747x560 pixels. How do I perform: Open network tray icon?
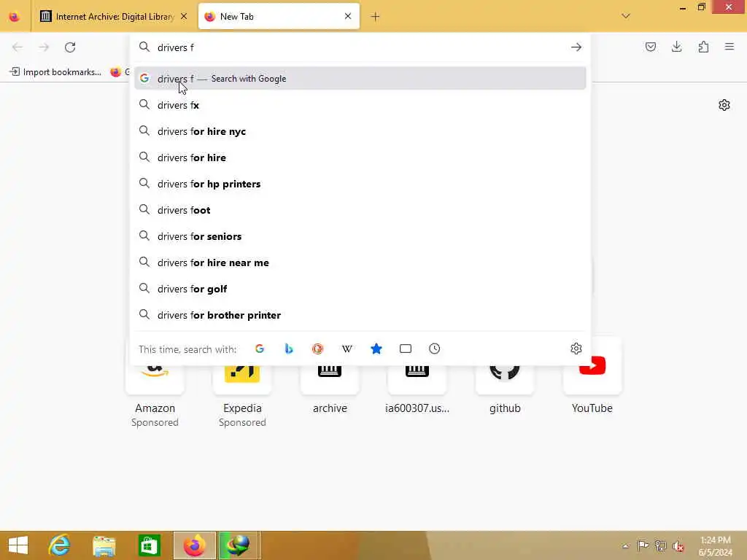click(x=660, y=545)
